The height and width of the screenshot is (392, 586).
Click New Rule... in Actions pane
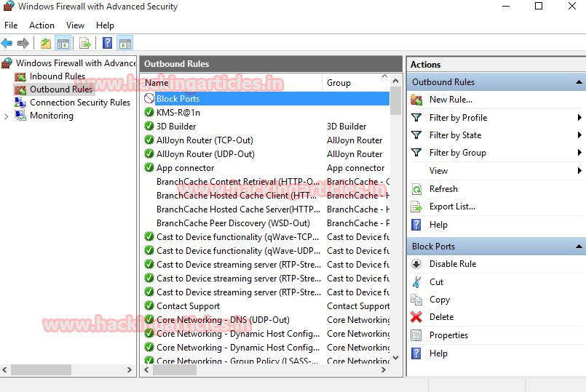click(x=451, y=100)
